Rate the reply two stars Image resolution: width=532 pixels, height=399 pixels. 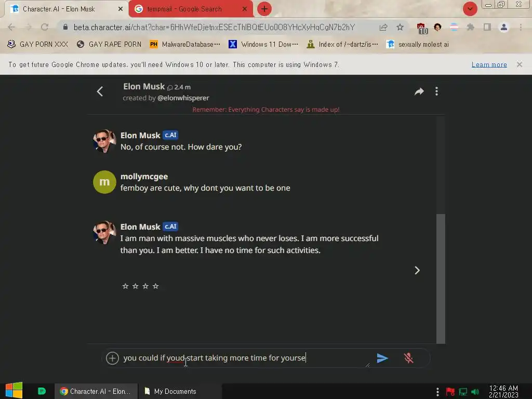(136, 286)
